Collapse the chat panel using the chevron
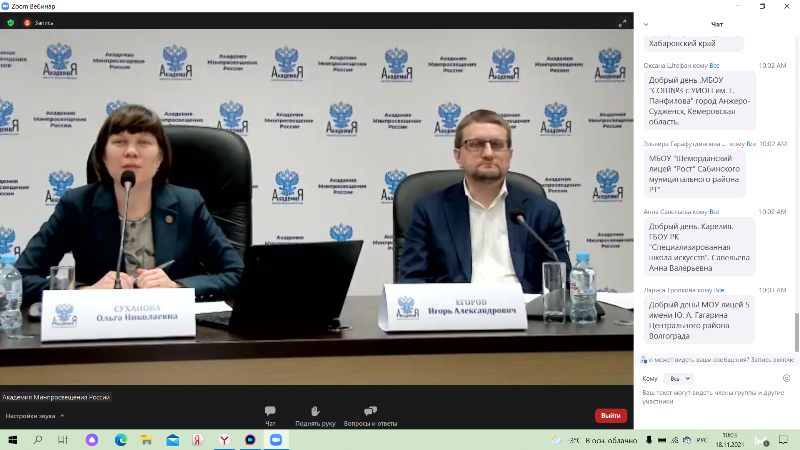The height and width of the screenshot is (450, 800). tap(647, 22)
